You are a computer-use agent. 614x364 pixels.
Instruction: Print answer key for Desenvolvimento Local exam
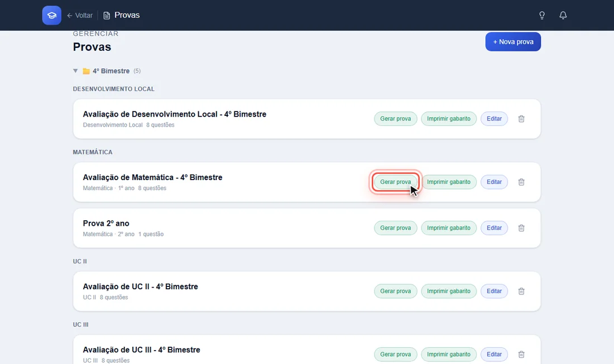click(449, 119)
